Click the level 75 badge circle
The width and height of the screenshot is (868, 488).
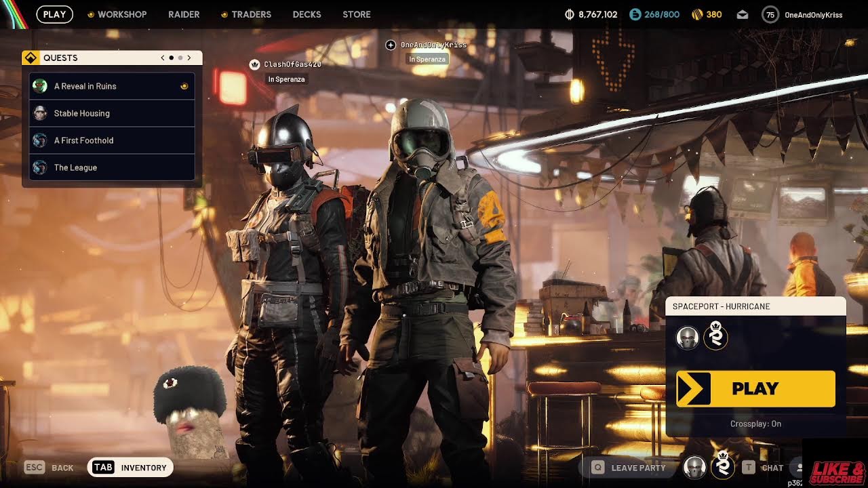click(770, 14)
